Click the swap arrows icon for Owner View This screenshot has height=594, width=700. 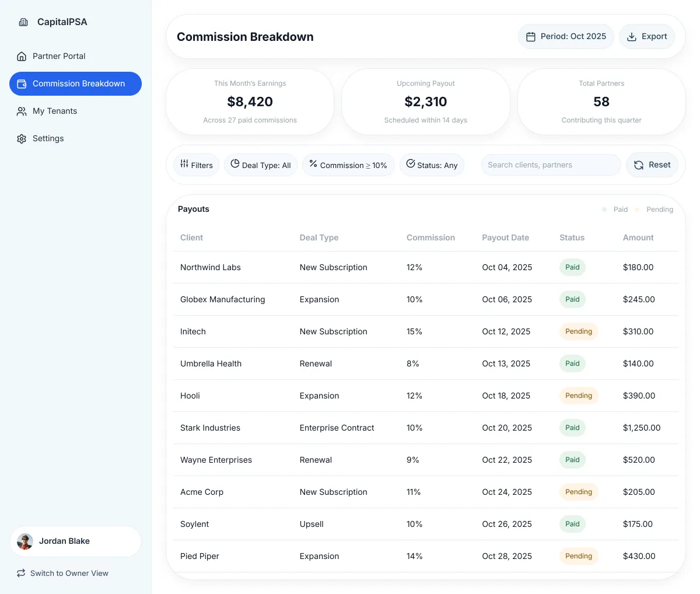21,573
